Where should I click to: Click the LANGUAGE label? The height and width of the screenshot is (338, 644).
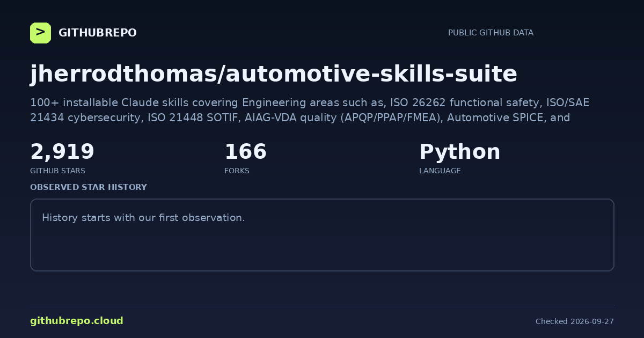point(440,171)
